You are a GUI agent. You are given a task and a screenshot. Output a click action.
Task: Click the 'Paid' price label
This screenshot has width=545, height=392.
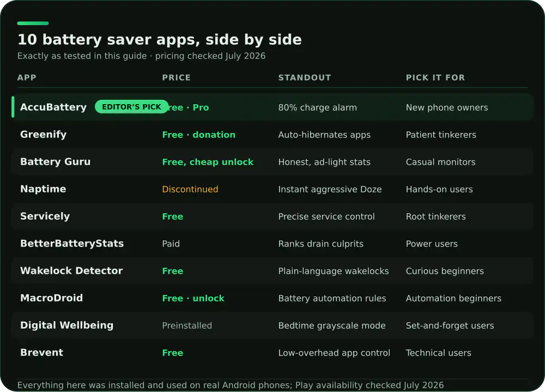tap(171, 244)
